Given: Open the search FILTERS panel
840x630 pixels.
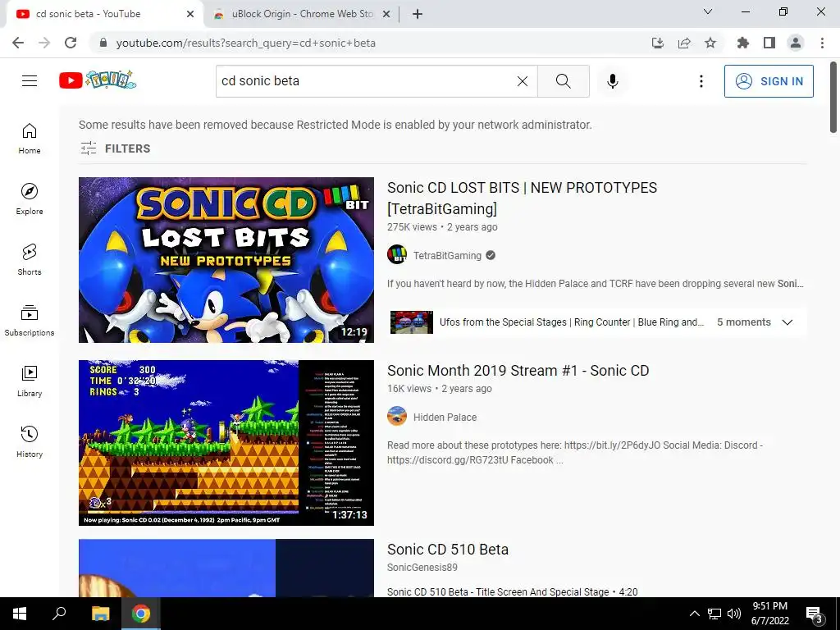Looking at the screenshot, I should (x=115, y=148).
